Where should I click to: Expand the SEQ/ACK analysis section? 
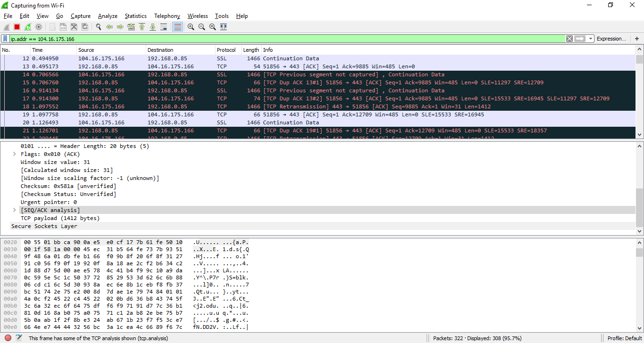coord(14,210)
